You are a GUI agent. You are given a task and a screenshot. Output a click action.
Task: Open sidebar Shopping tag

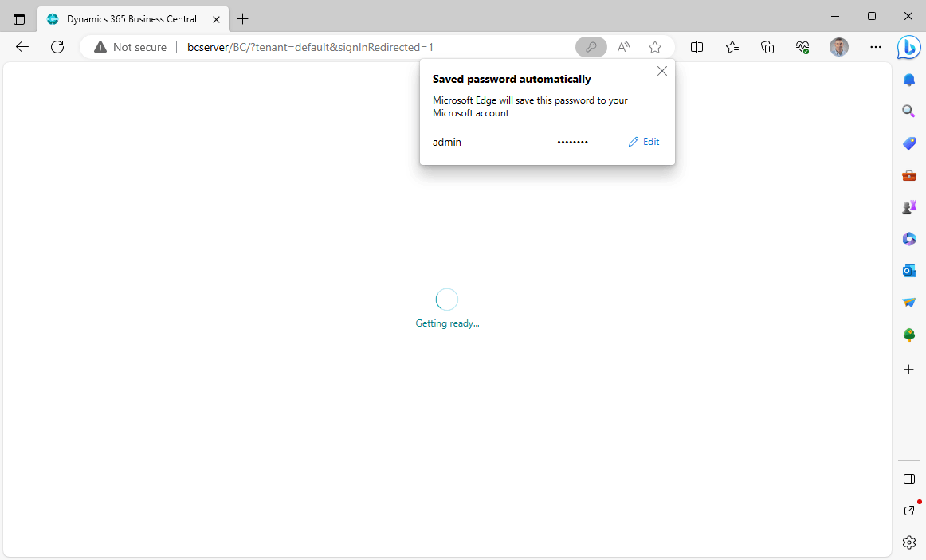point(909,143)
